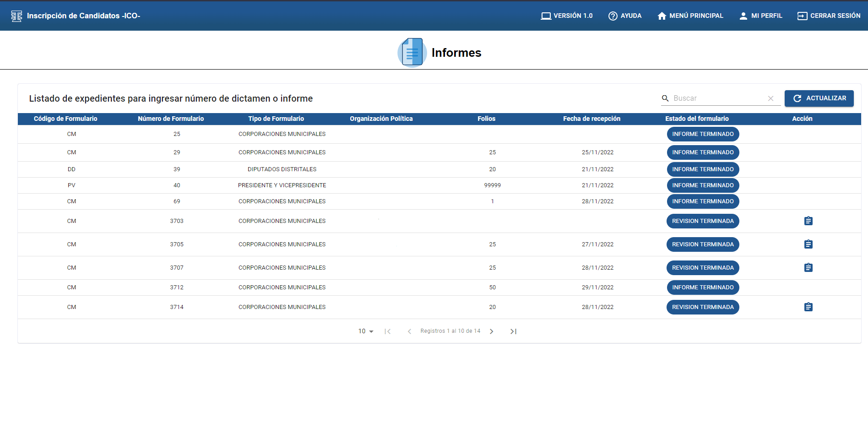Open the action clipboard for formulario 3705

[x=808, y=244]
